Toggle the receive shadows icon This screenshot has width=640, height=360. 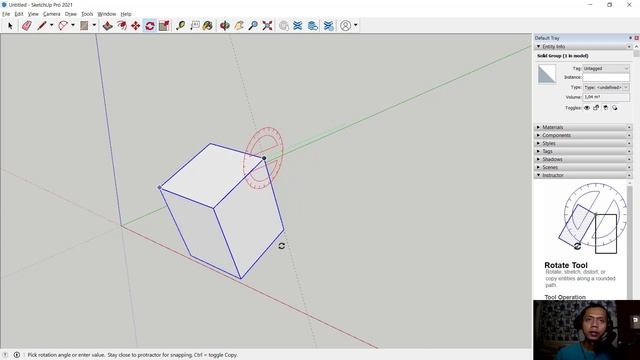coord(606,108)
